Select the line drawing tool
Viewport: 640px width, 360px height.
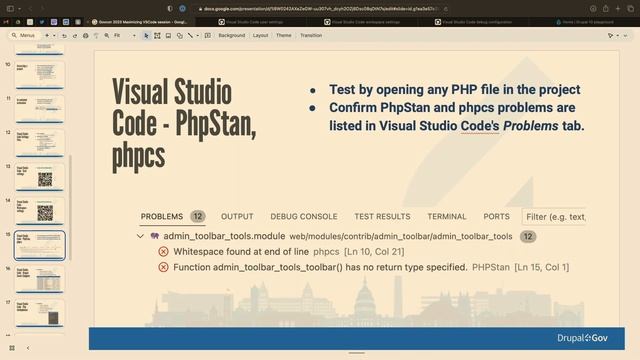tap(190, 36)
